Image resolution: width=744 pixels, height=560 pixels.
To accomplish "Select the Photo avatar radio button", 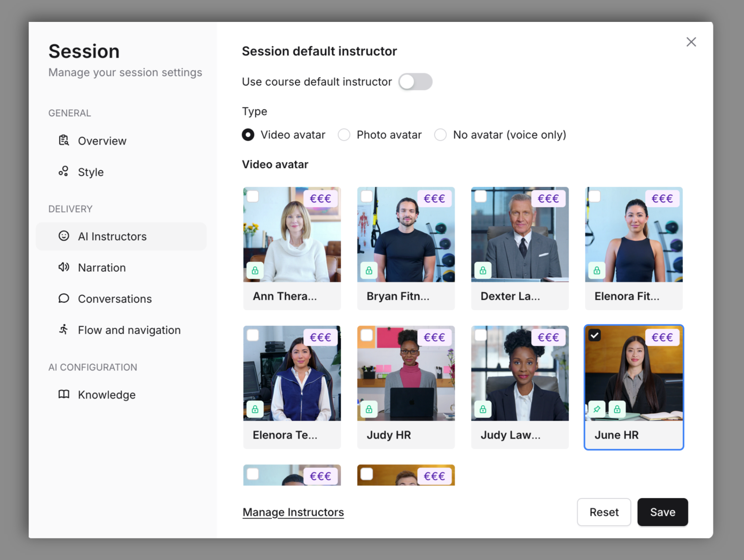I will (x=344, y=135).
